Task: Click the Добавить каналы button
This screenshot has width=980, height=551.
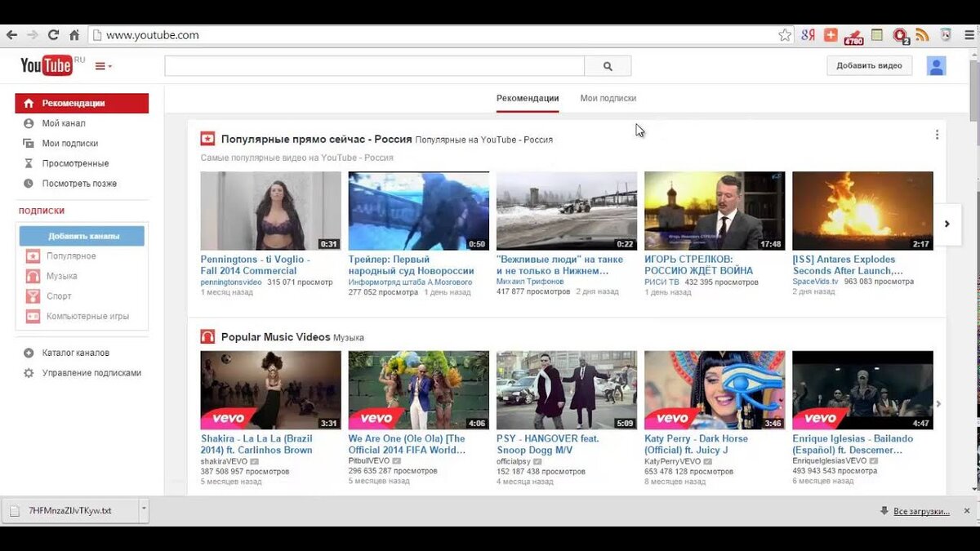Action: 82,236
